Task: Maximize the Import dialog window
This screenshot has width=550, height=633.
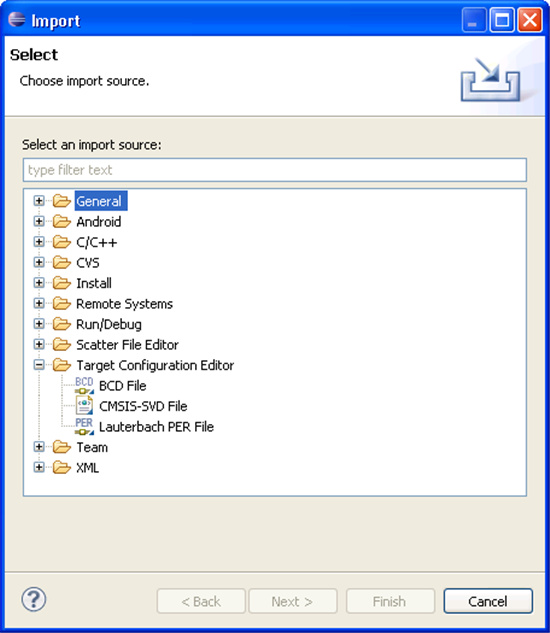Action: [x=502, y=20]
